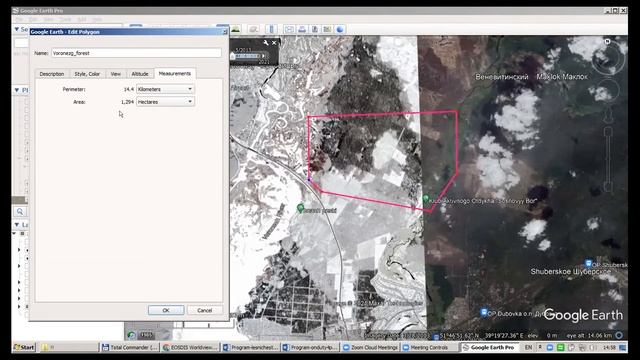Click the blue globe toolbar icon

340,29
